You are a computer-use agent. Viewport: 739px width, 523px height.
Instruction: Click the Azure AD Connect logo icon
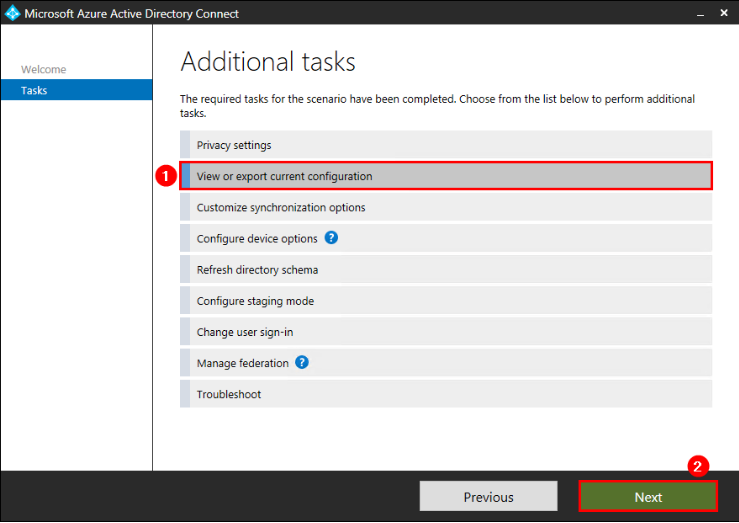[12, 13]
